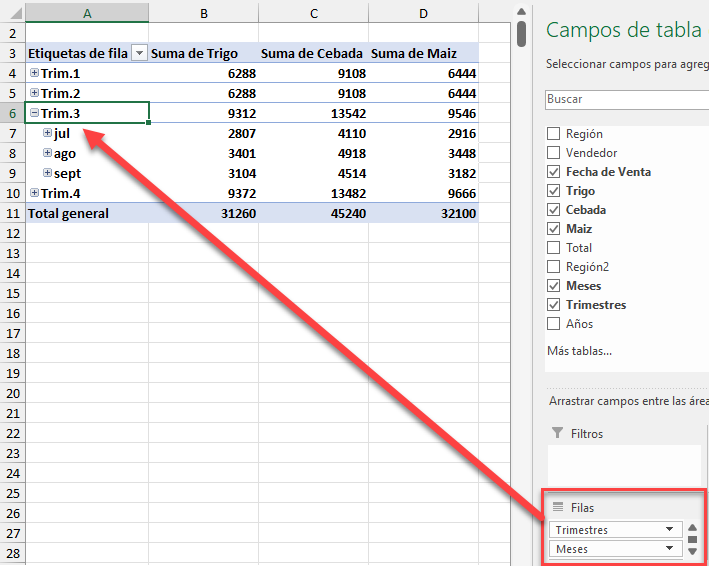The image size is (709, 566).
Task: Expand the Trim.4 row group
Action: [34, 193]
